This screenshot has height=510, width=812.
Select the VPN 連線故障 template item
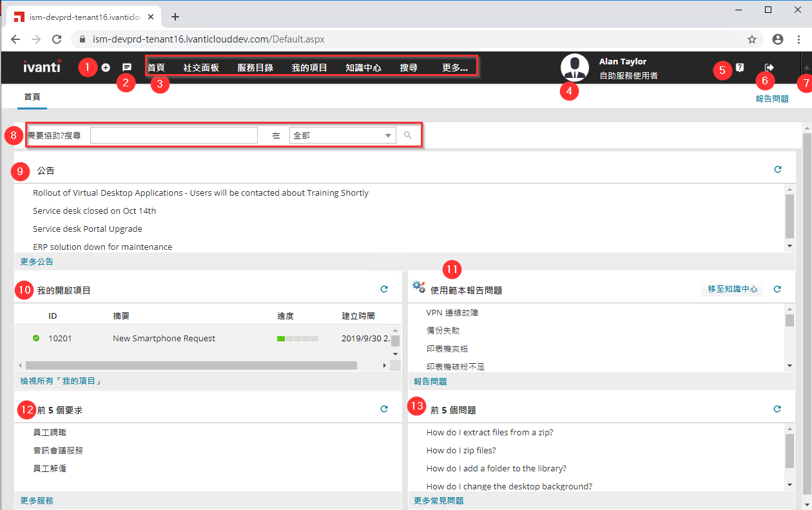click(452, 313)
